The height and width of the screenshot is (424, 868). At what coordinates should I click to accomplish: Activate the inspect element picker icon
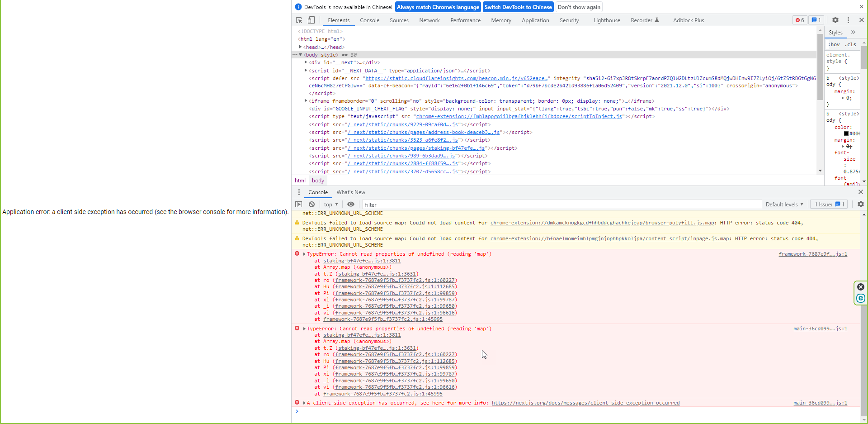[299, 20]
